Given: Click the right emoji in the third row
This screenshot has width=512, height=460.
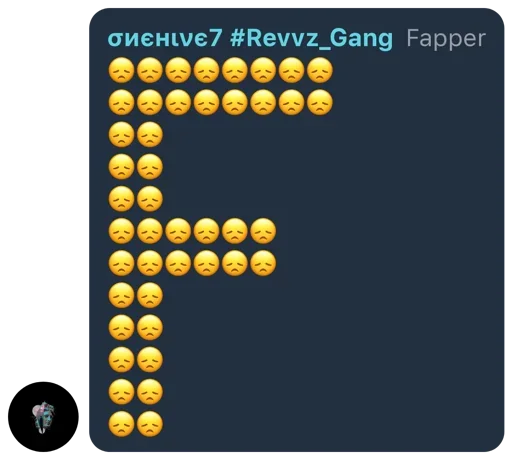Looking at the screenshot, I should click(150, 135).
